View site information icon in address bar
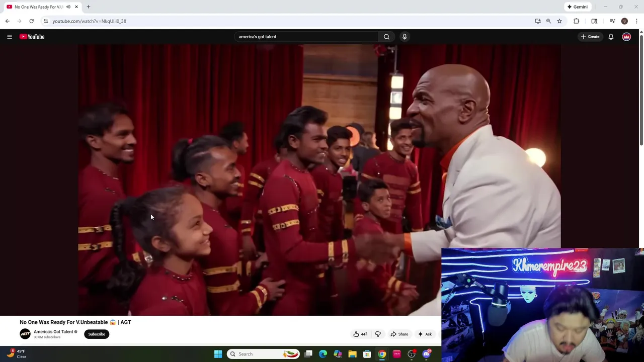Viewport: 644px width, 362px height. (46, 21)
